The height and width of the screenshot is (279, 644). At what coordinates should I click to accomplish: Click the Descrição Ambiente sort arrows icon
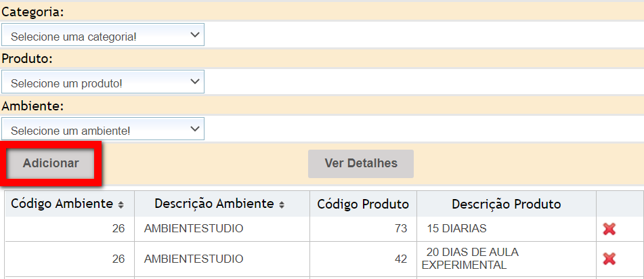[282, 205]
